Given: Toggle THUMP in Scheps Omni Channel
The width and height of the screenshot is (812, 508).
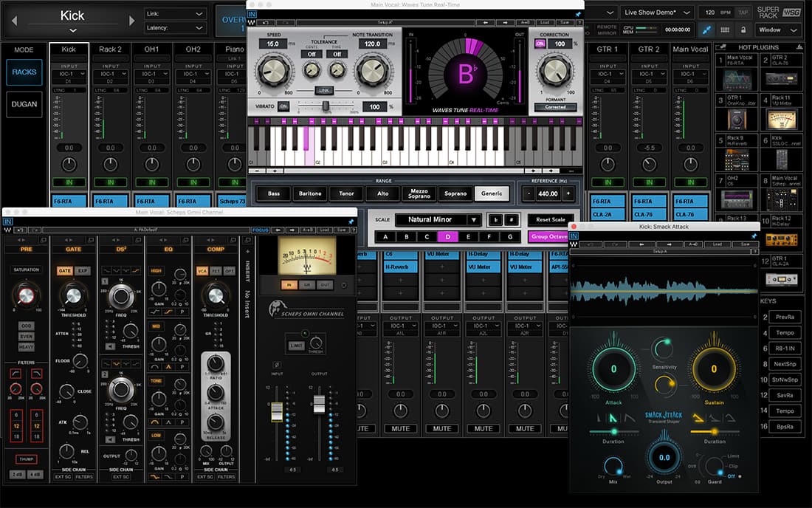Looking at the screenshot, I should coord(27,459).
